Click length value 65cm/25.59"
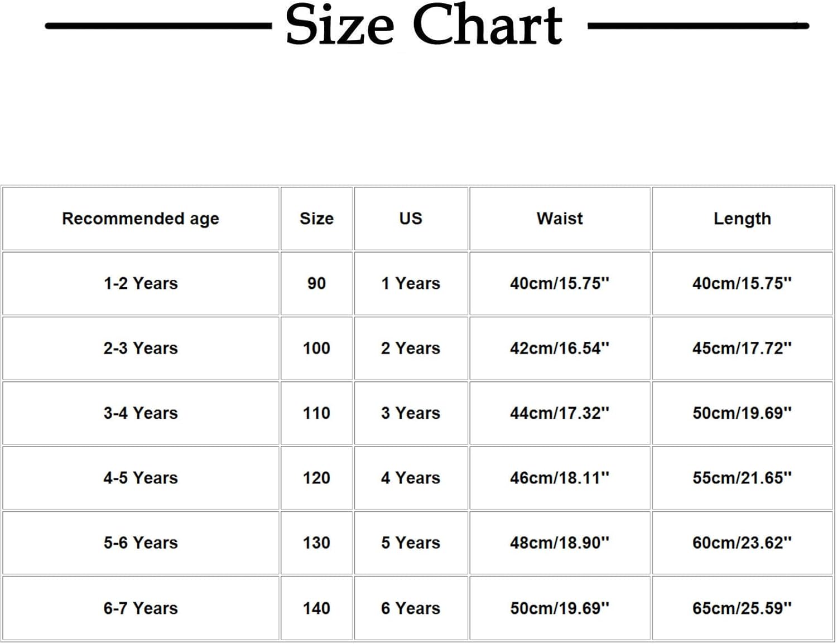This screenshot has width=837, height=644. point(742,608)
